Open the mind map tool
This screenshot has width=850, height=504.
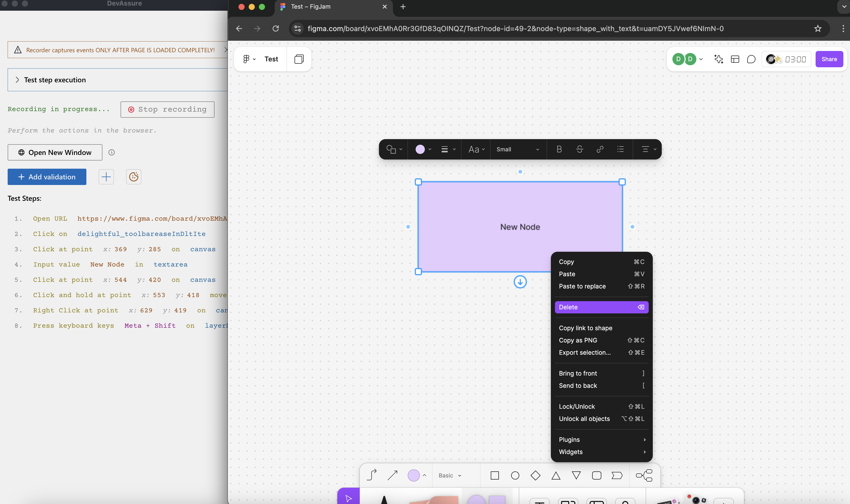[x=644, y=475]
